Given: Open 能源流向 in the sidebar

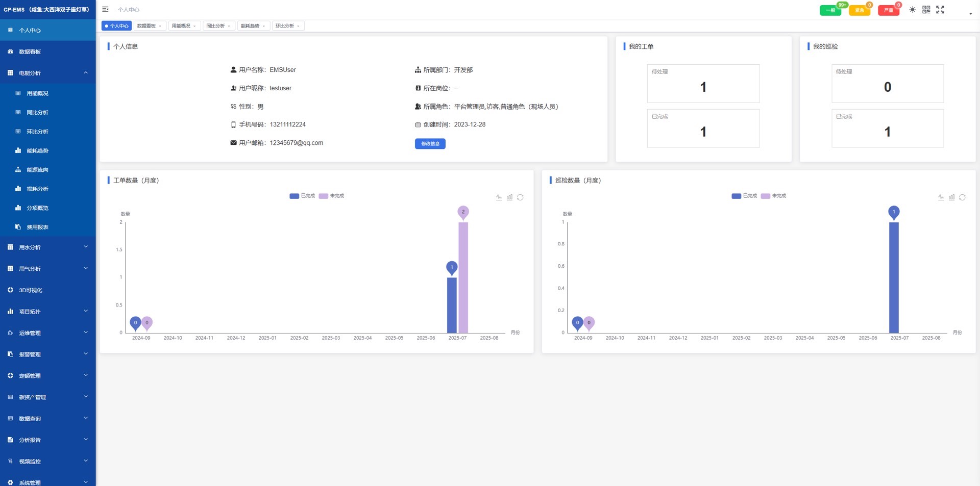Looking at the screenshot, I should coord(37,170).
